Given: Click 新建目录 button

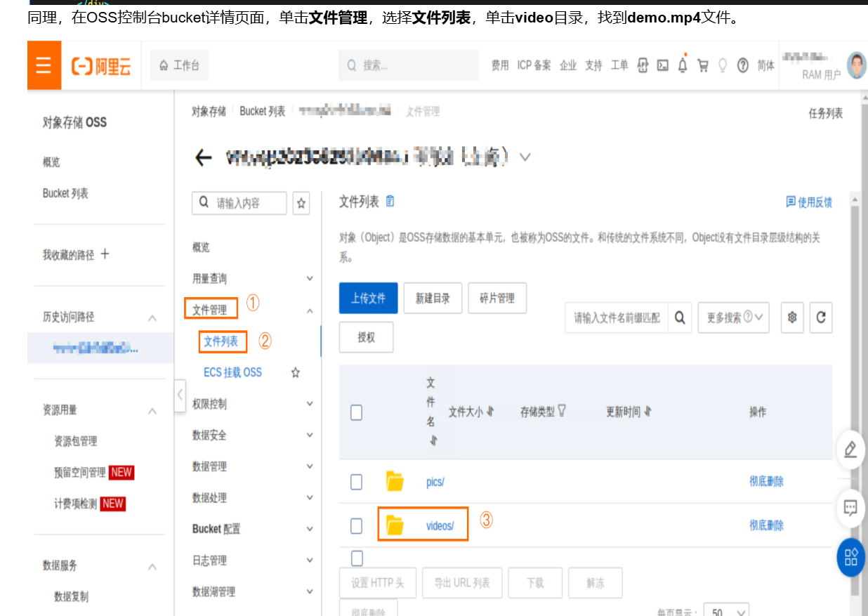Looking at the screenshot, I should point(433,298).
